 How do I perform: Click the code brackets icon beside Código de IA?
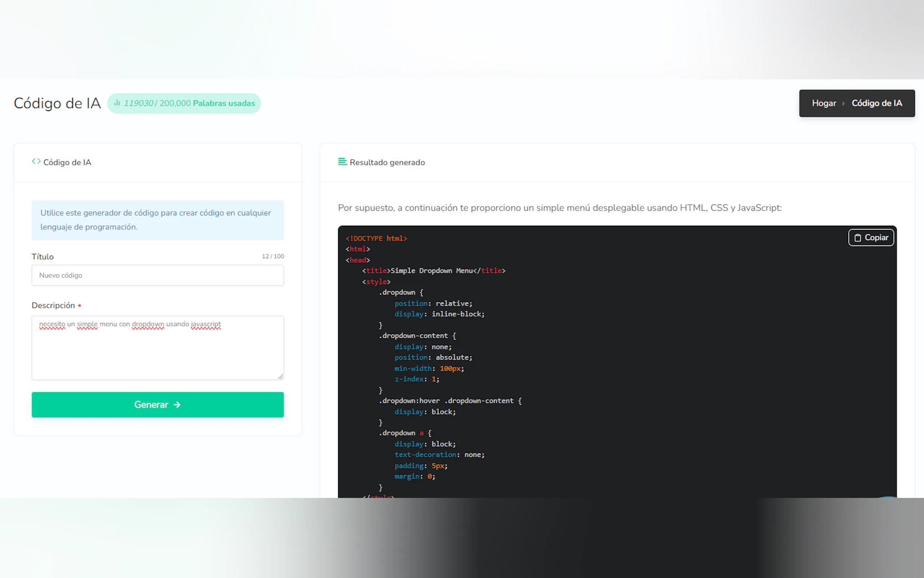[36, 161]
